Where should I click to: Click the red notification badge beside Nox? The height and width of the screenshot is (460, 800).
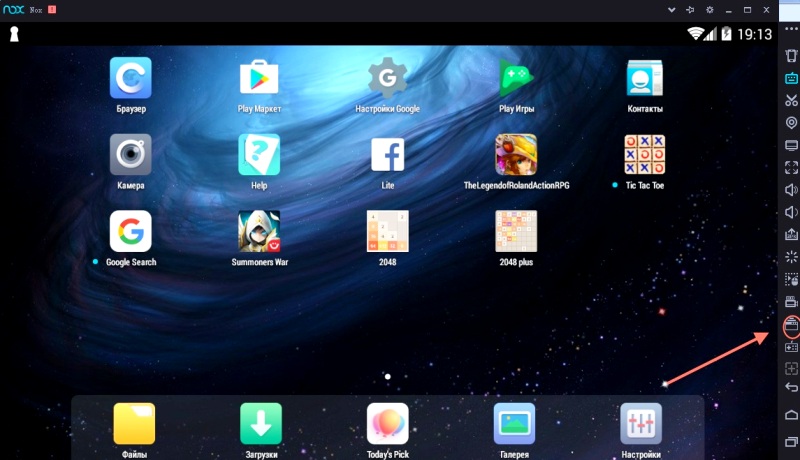(x=52, y=10)
